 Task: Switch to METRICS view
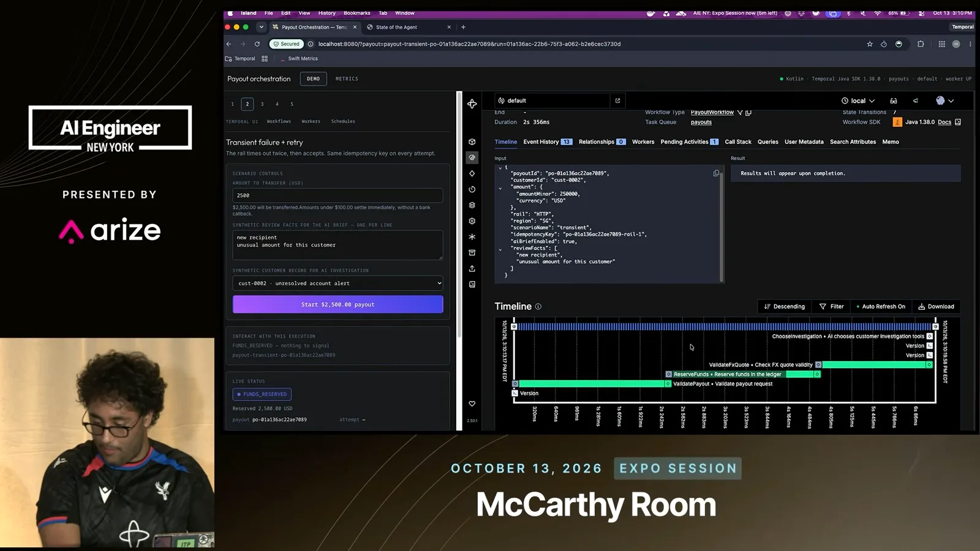[347, 79]
